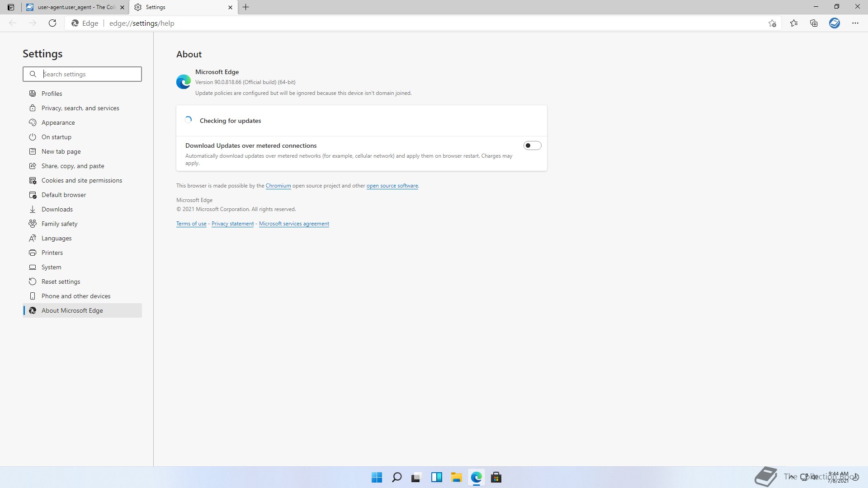
Task: Open the Privacy statement link
Action: tap(232, 224)
